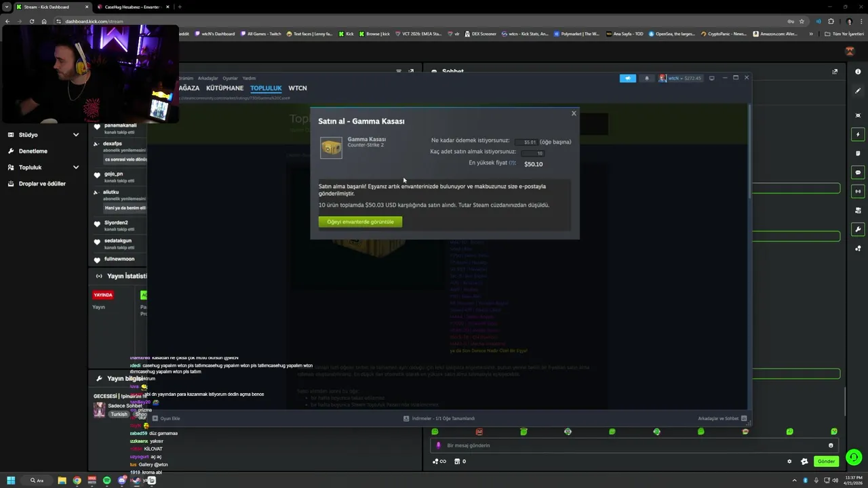Screen dimensions: 868x488
Task: Click the blue Steam announcements megaphone button
Action: [x=627, y=78]
